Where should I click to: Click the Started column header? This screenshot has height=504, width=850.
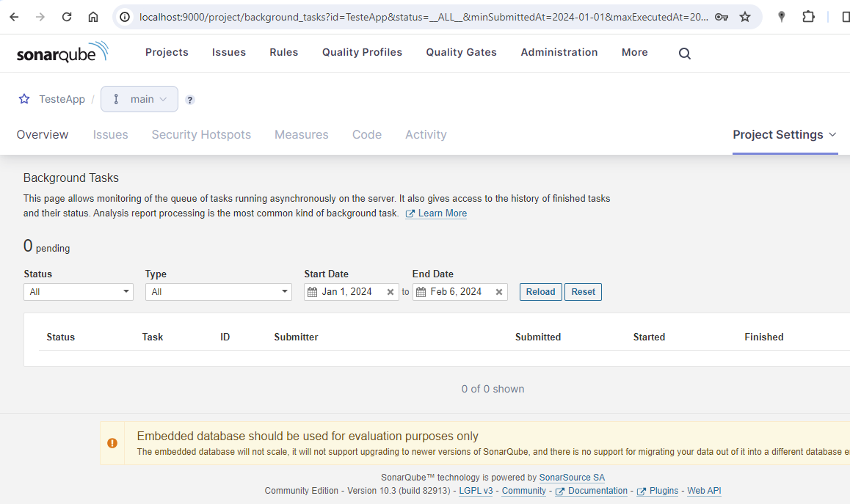tap(649, 337)
